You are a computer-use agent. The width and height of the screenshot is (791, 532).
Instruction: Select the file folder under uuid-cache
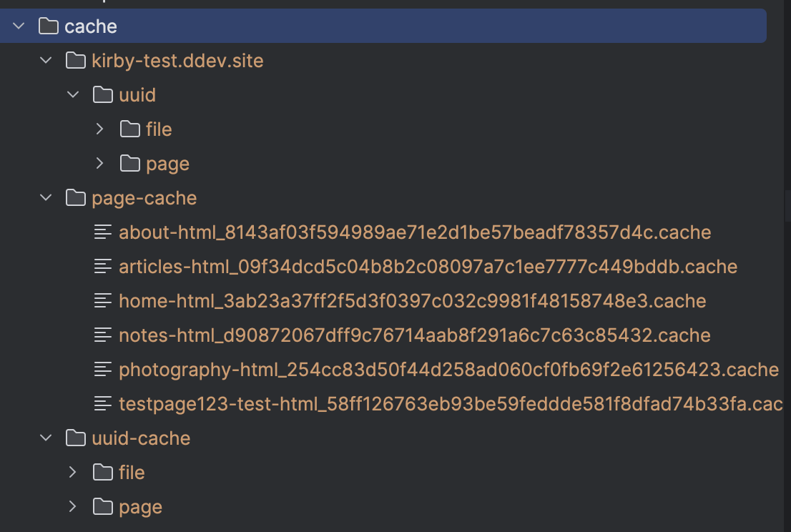[132, 473]
